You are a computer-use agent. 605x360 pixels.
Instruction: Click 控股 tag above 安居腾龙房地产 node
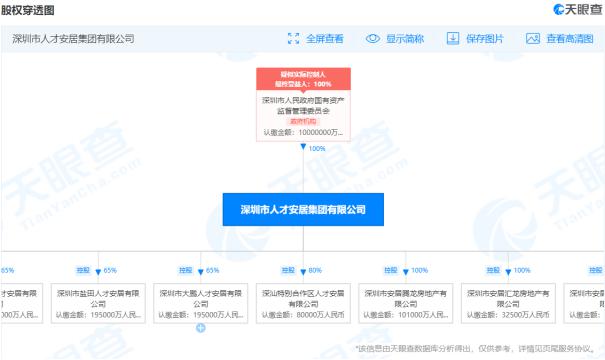pyautogui.click(x=391, y=270)
